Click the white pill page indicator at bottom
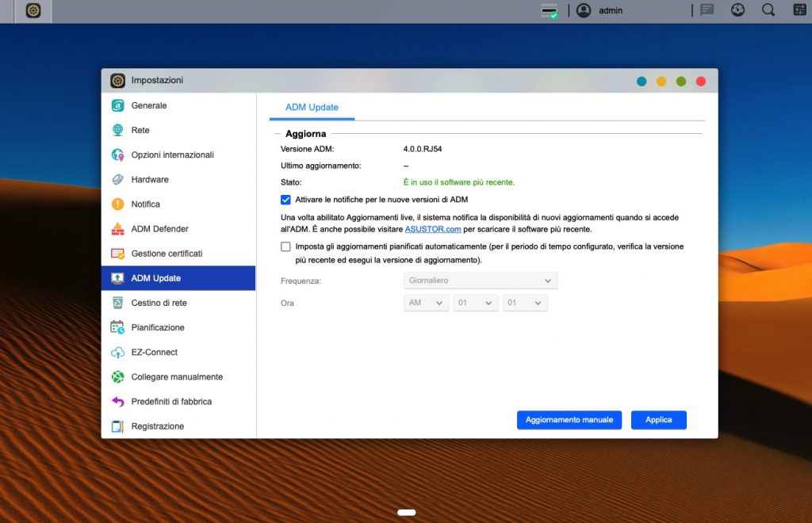812x523 pixels. (x=406, y=513)
